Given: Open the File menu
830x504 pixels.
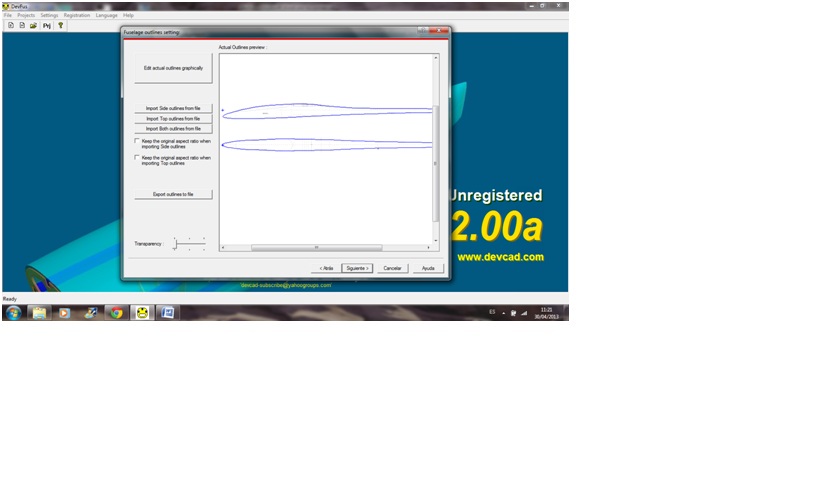Looking at the screenshot, I should [8, 15].
